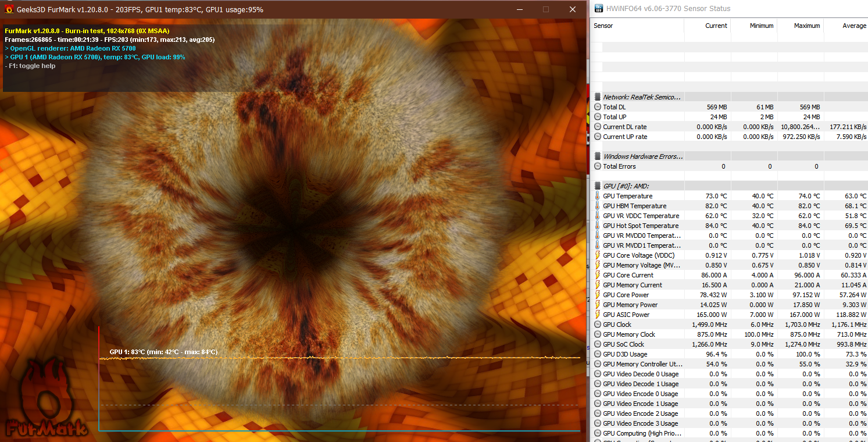The image size is (868, 442).
Task: Select the 'Windows Hardware Errors...' group row
Action: click(730, 156)
